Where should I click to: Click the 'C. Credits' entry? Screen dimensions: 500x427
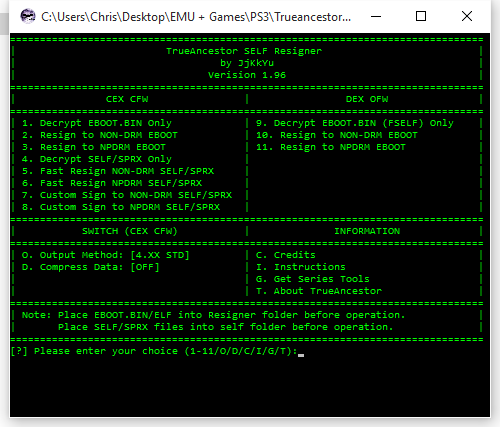(x=286, y=255)
